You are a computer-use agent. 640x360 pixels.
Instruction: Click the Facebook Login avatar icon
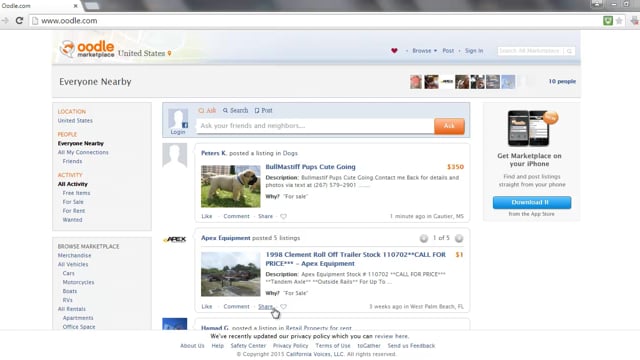click(178, 119)
